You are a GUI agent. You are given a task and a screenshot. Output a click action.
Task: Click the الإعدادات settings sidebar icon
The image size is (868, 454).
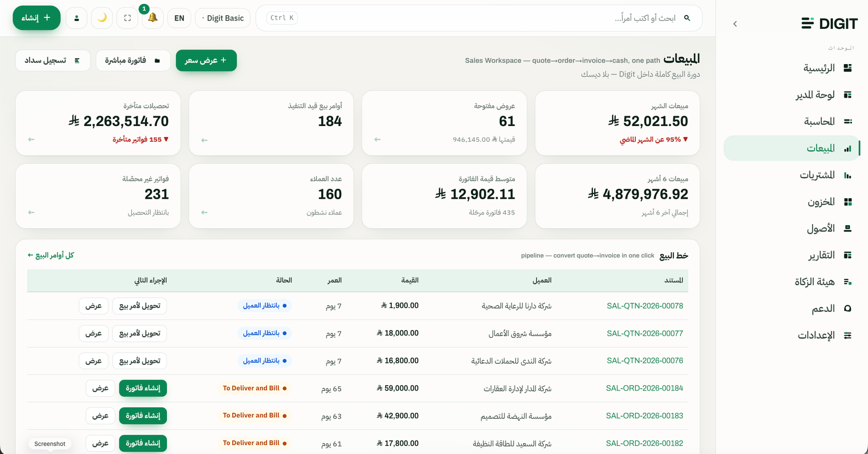[x=848, y=335]
